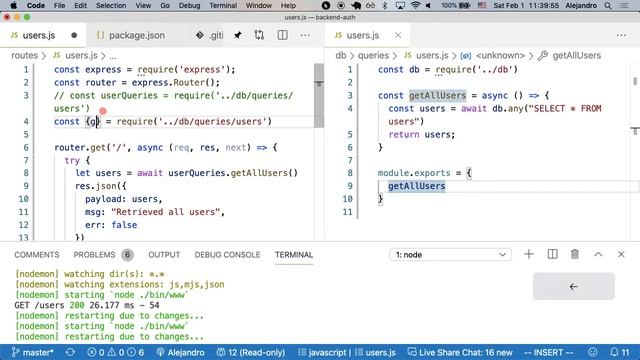640x360 pixels.
Task: Click the AirPlay display icon
Action: pos(400,6)
